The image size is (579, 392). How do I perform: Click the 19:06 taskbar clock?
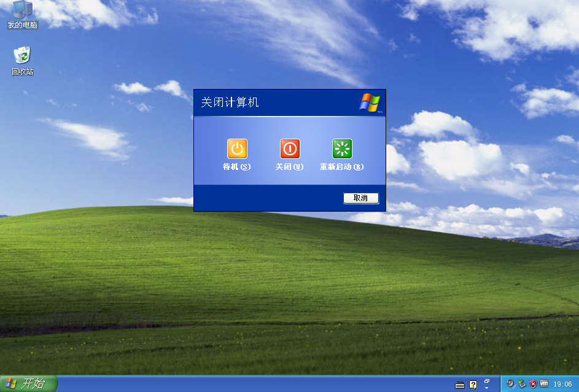click(x=562, y=384)
